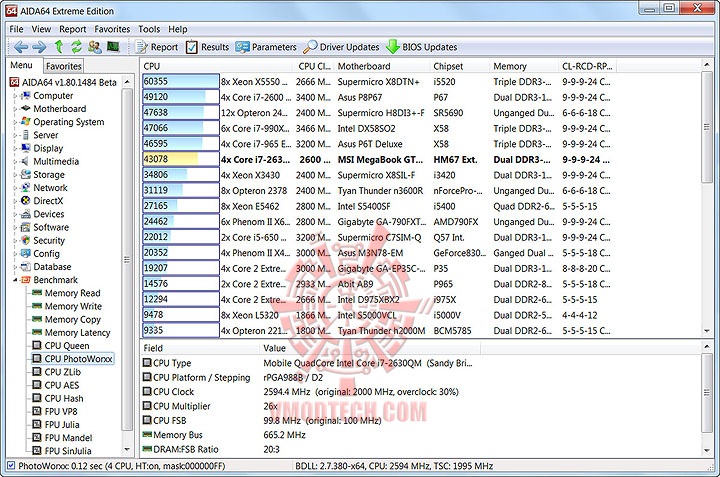The height and width of the screenshot is (477, 720).
Task: Click the Report toolbar button
Action: (x=157, y=47)
